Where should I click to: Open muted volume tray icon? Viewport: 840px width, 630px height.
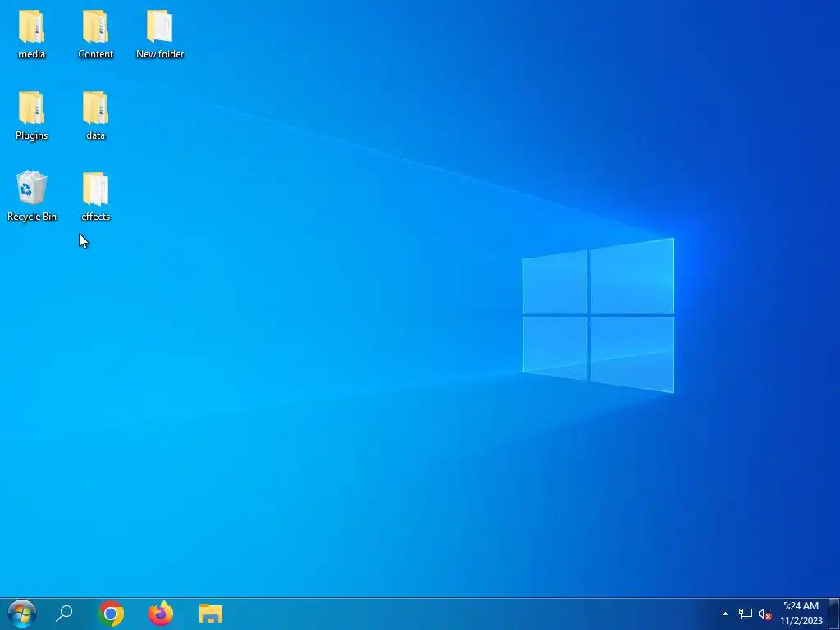coord(765,614)
